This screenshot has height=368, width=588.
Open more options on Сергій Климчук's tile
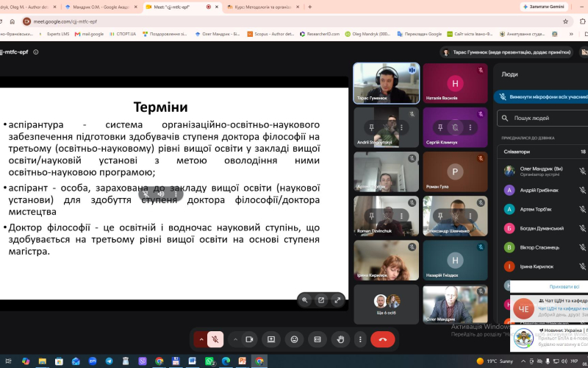[x=470, y=127]
